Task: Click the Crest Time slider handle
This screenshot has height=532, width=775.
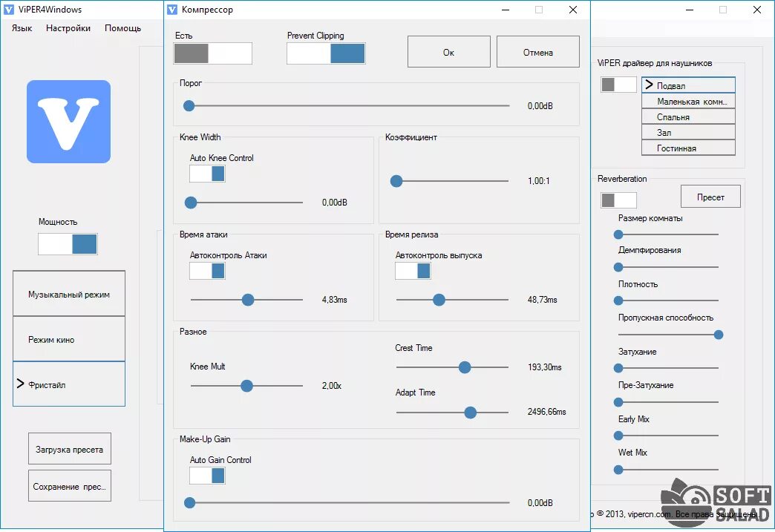Action: click(465, 367)
